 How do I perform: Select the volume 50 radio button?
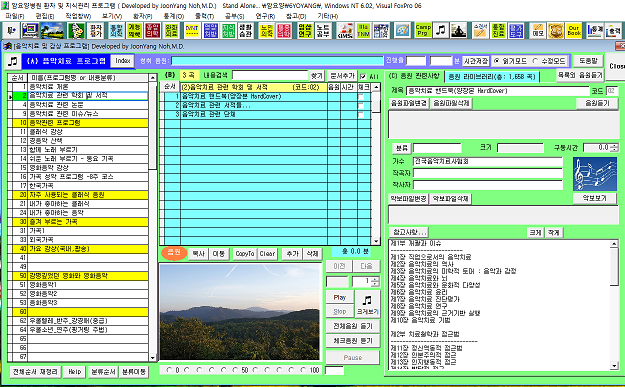(236, 370)
